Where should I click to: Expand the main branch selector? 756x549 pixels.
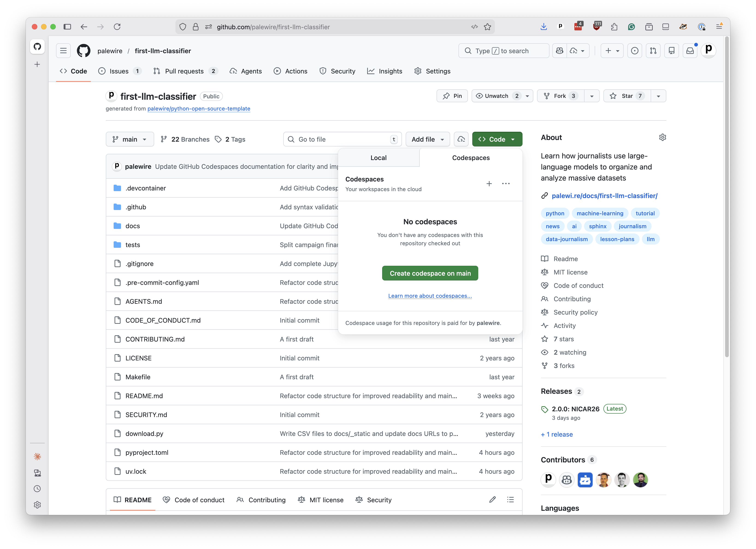tap(130, 139)
